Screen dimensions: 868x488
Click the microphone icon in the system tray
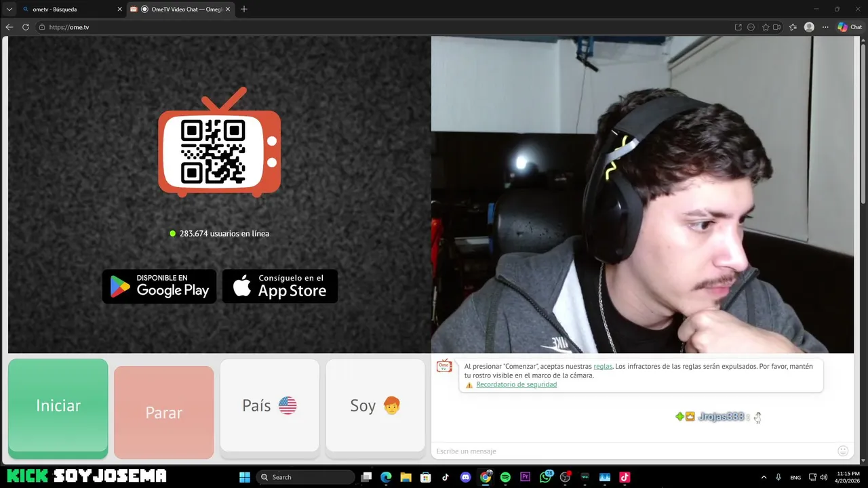778,477
